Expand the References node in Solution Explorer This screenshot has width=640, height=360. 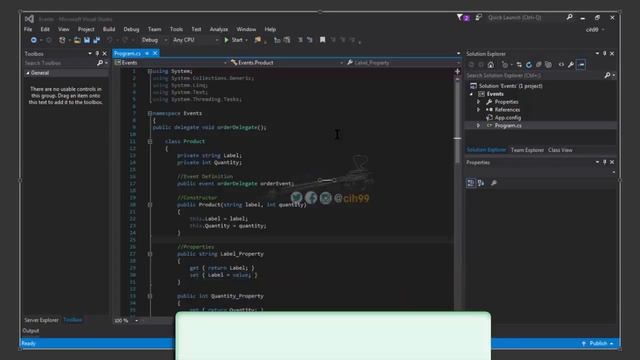(479, 110)
